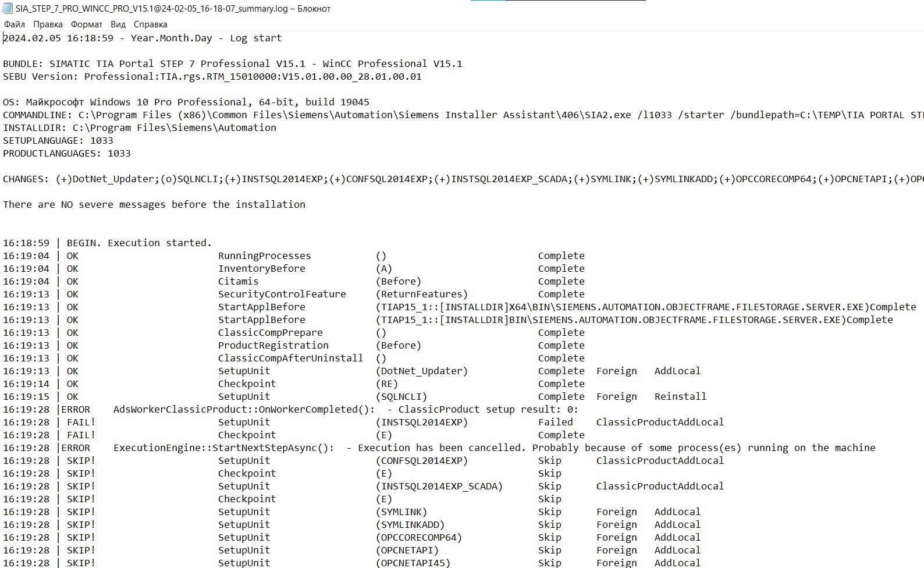Click the (RE) Checkpoint parameter
Viewport: 924px width, 568px height.
[387, 384]
